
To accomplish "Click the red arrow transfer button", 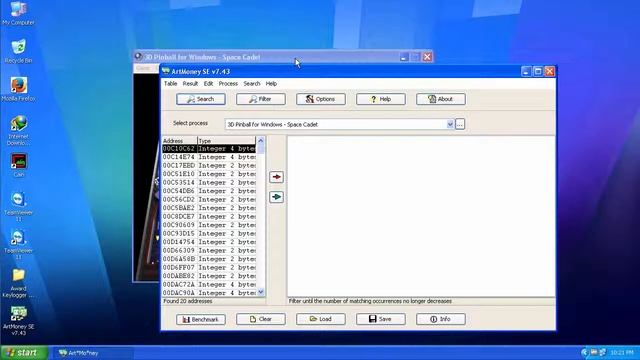I will pyautogui.click(x=276, y=177).
